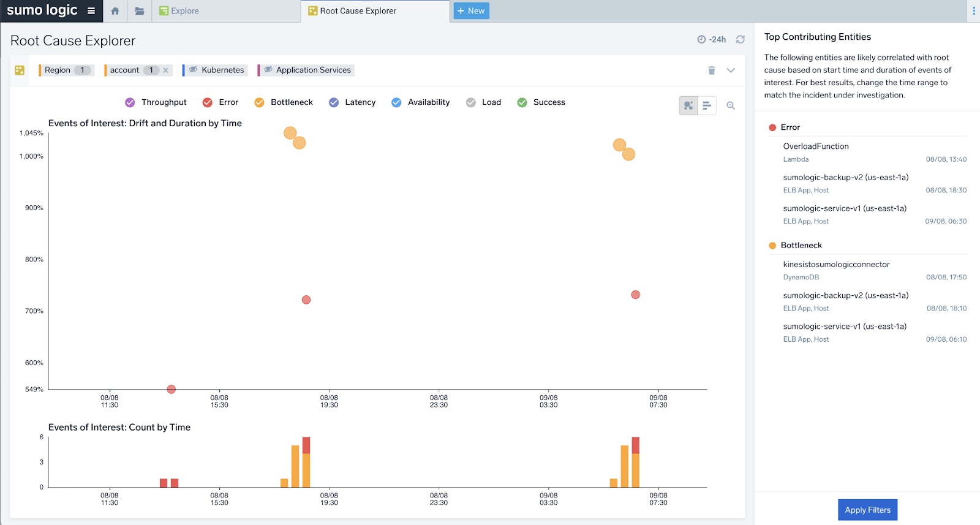Image resolution: width=980 pixels, height=525 pixels.
Task: Click kinesistosumologicconnector entity
Action: 836,265
